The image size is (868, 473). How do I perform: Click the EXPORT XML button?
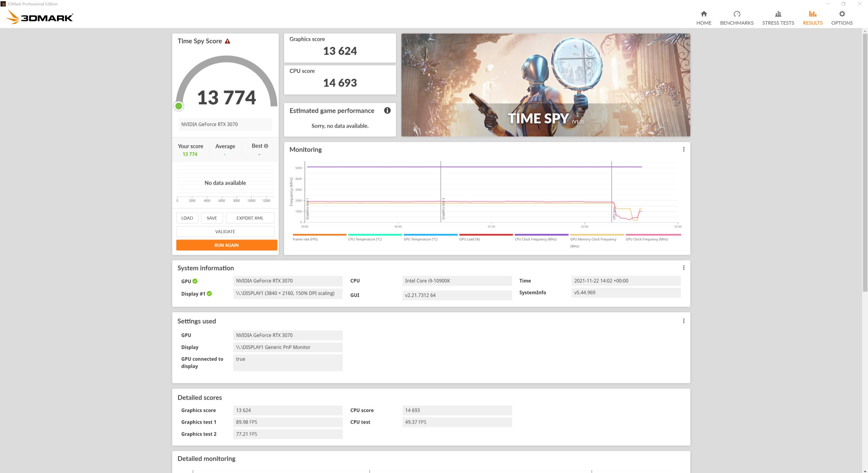250,218
